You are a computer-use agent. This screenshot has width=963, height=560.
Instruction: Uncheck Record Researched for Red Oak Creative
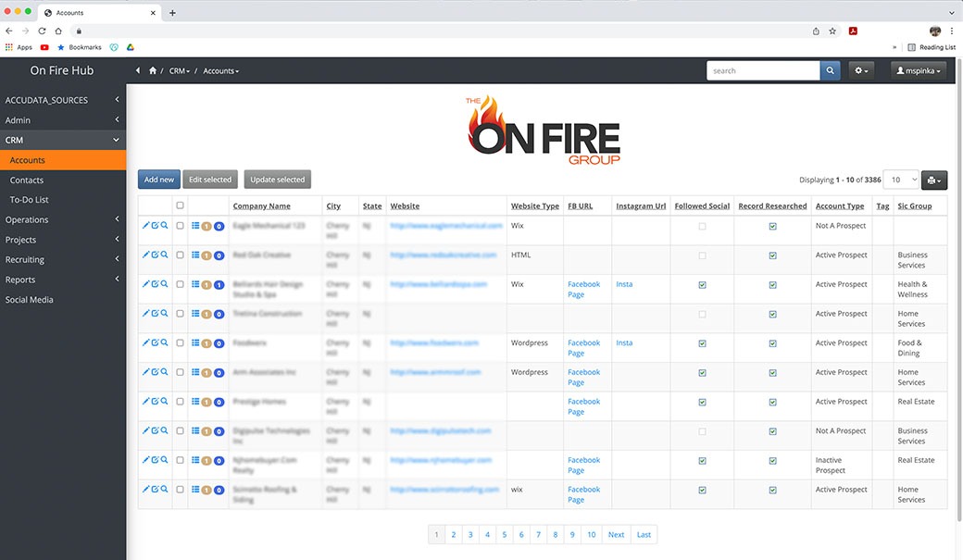pos(772,255)
